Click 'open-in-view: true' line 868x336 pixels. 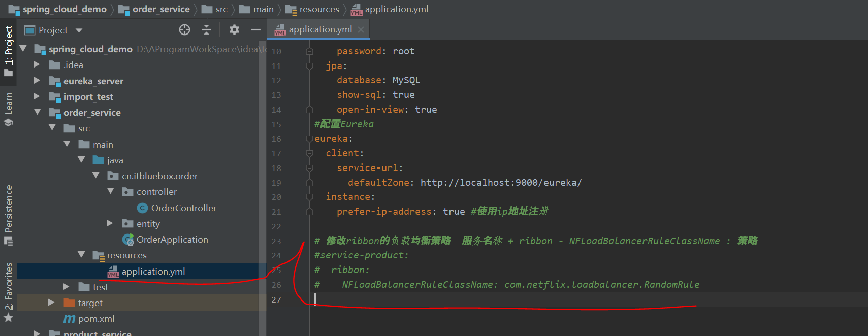click(387, 110)
